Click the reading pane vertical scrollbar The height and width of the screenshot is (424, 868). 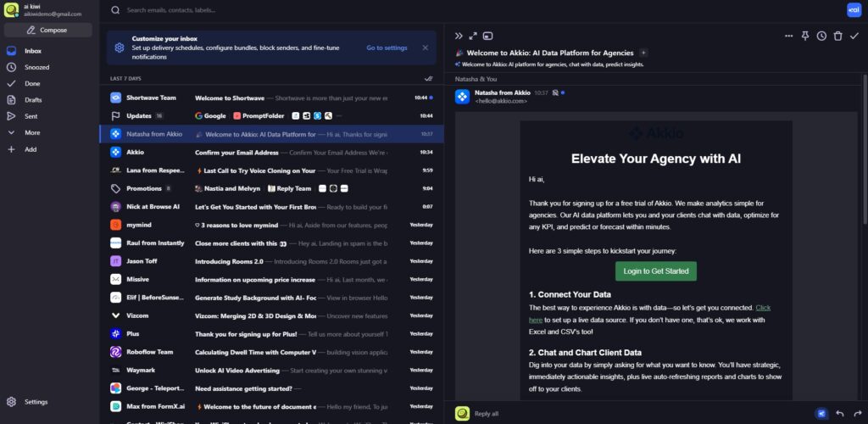pyautogui.click(x=865, y=149)
